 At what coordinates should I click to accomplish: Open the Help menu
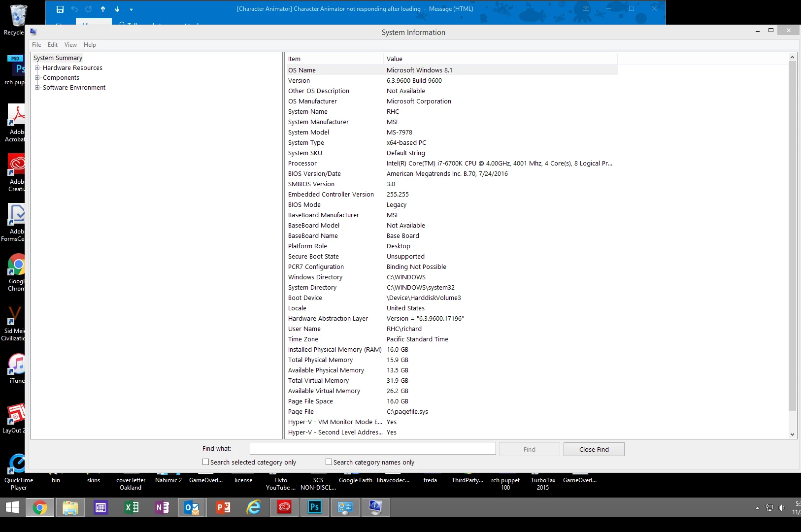tap(90, 45)
